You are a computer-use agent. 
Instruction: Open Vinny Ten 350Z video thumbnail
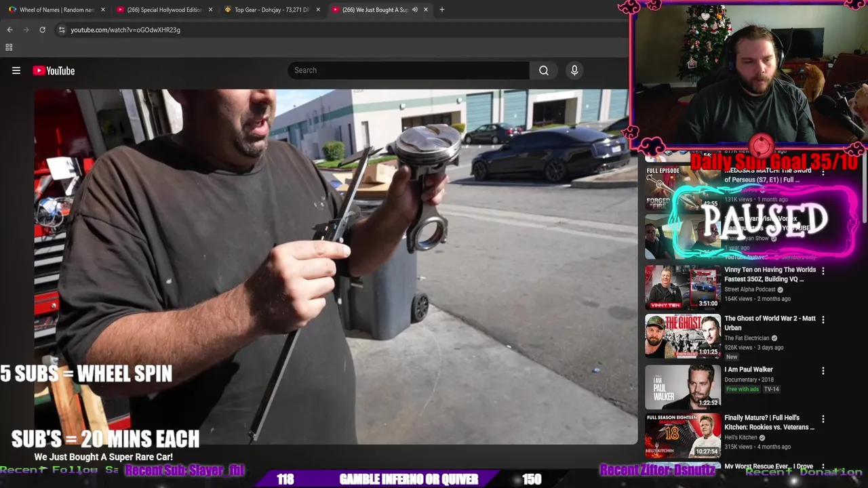(683, 287)
